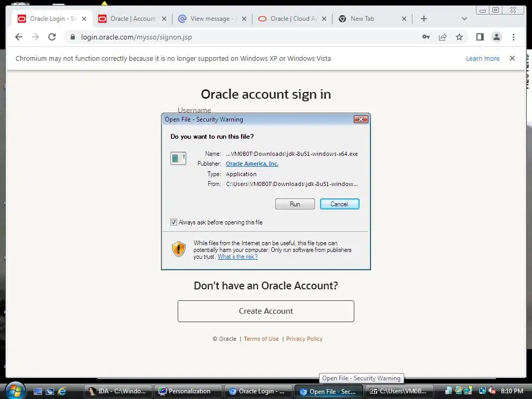Click the network tray icon
Screen dimensions: 532x399
tap(482, 391)
